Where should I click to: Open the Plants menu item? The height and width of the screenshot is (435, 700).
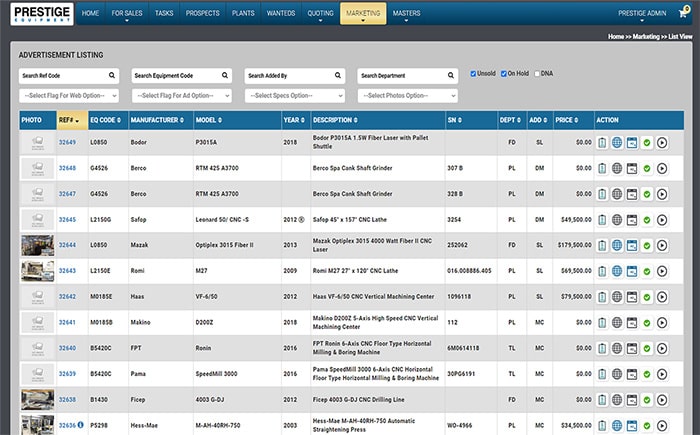(x=243, y=13)
